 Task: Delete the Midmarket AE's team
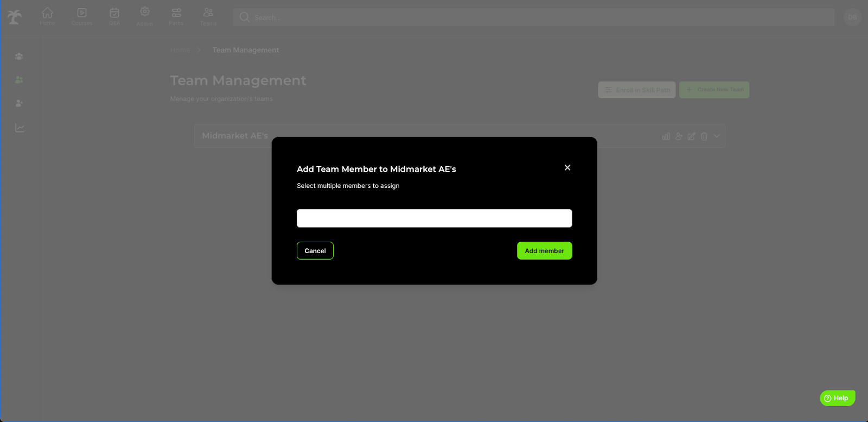704,136
